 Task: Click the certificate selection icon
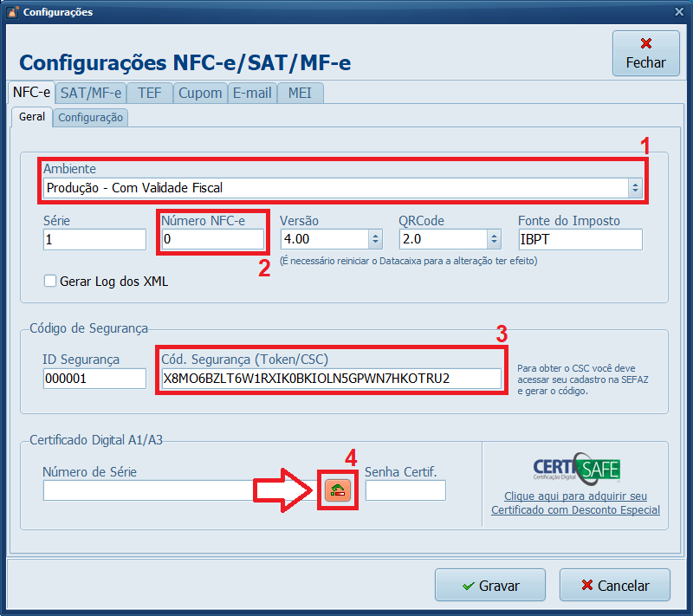(x=337, y=490)
